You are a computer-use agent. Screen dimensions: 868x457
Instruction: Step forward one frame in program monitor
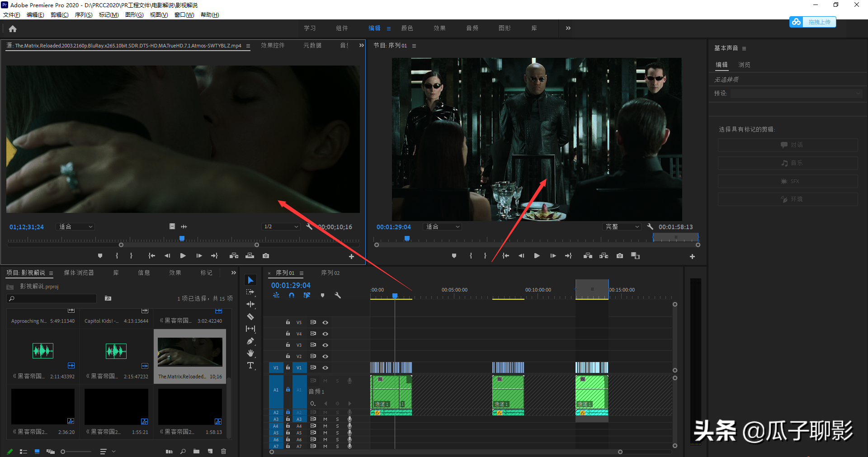[553, 256]
